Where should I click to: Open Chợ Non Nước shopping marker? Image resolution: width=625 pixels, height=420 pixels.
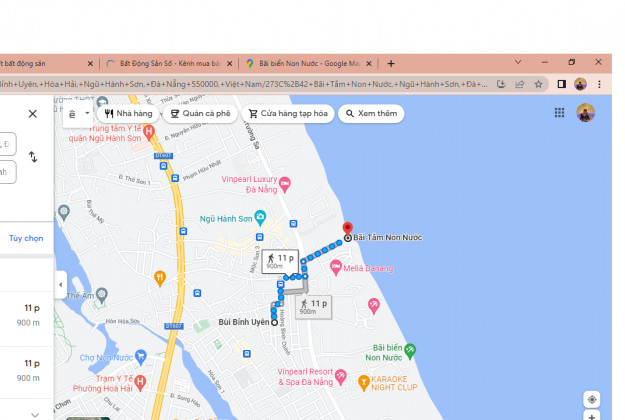point(141,357)
